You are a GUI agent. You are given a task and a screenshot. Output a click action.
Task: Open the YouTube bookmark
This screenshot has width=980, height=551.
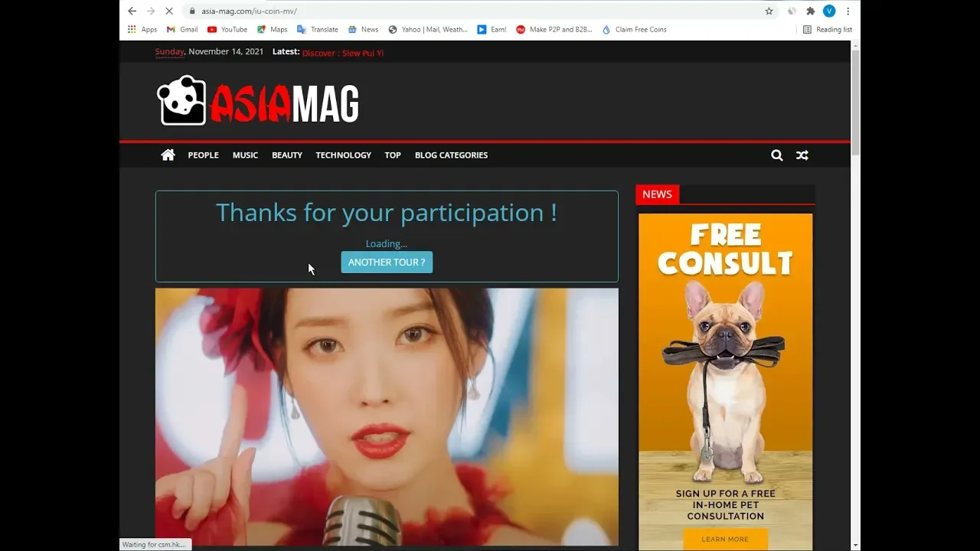coord(227,30)
